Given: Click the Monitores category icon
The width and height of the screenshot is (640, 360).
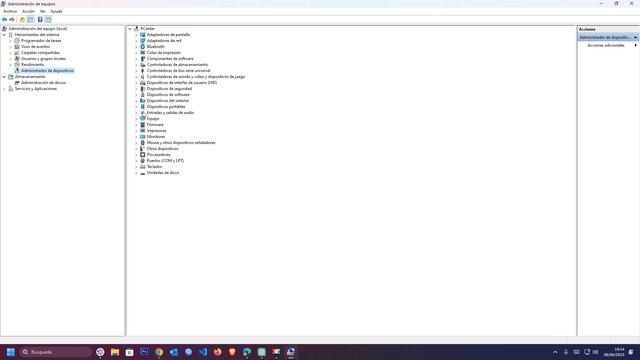Looking at the screenshot, I should [142, 137].
